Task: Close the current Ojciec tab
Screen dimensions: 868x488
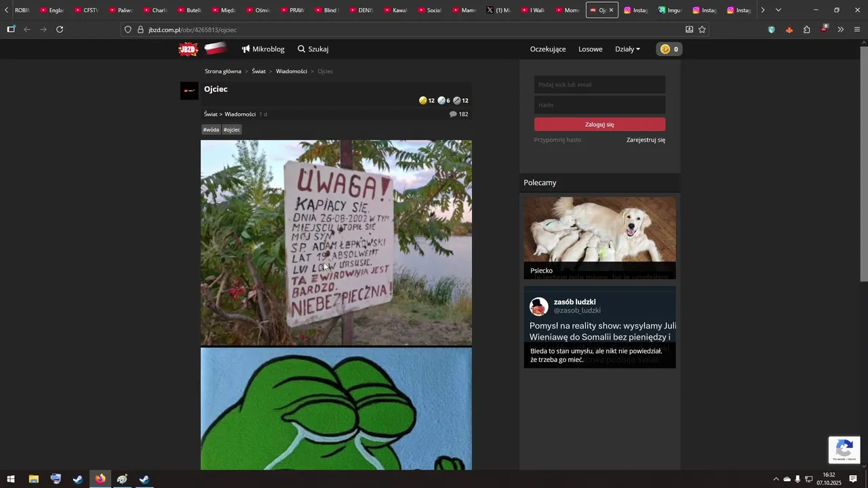Action: coord(611,10)
